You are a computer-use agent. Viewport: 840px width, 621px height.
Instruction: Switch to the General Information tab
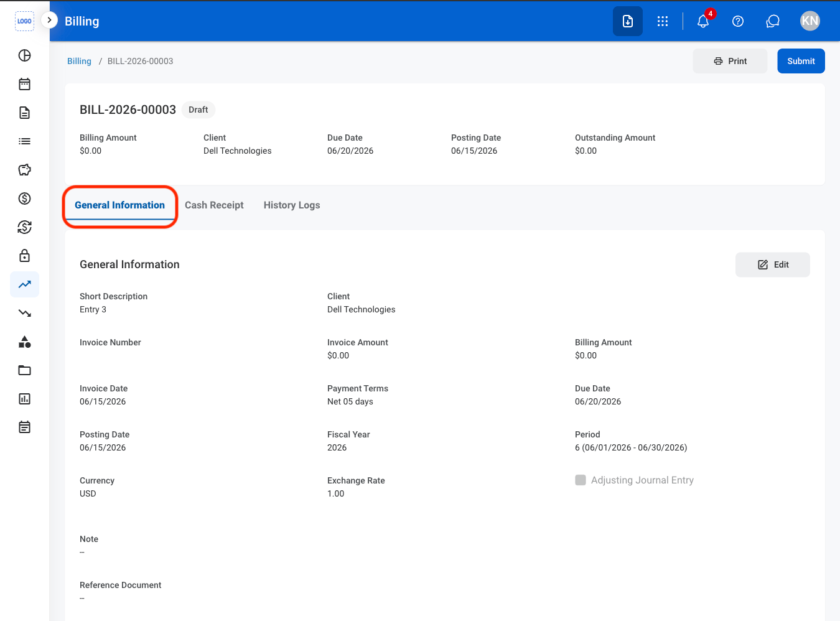tap(119, 205)
